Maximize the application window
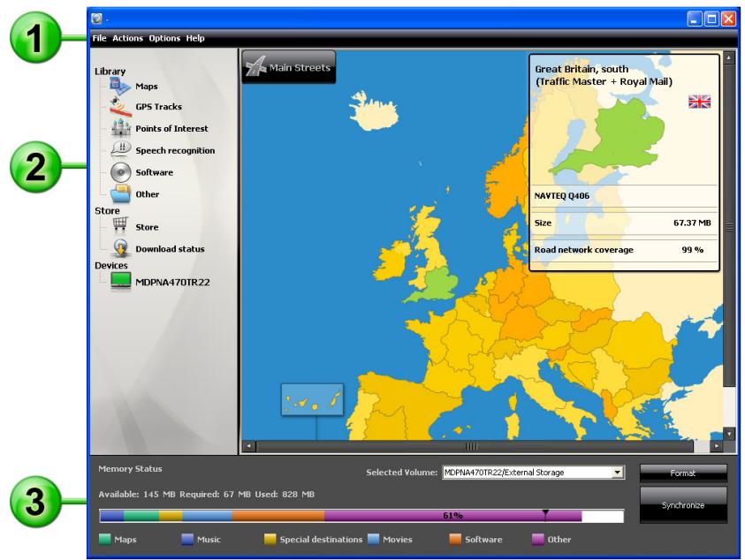 [711, 19]
